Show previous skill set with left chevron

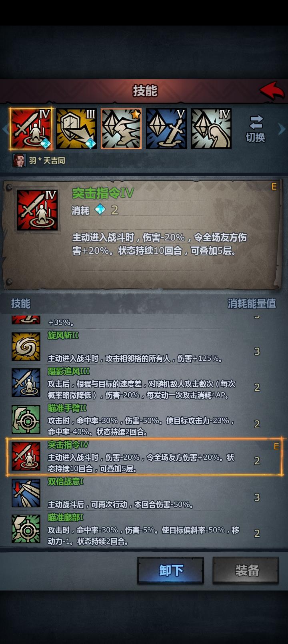5,129
